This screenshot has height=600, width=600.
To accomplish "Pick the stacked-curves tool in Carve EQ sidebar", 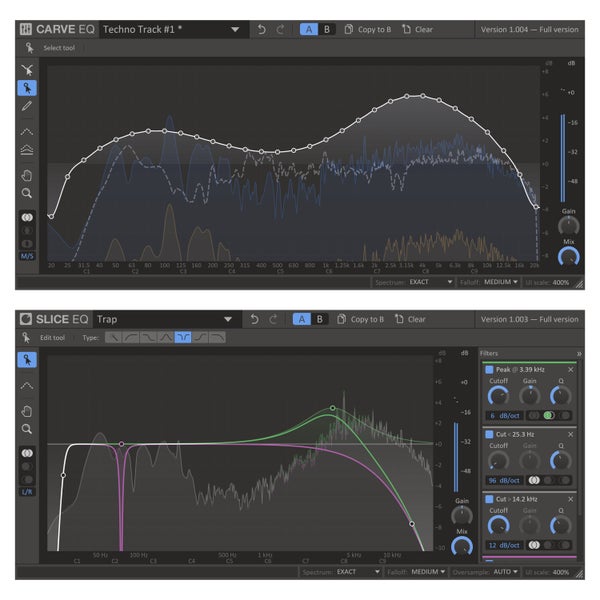I will click(x=27, y=150).
